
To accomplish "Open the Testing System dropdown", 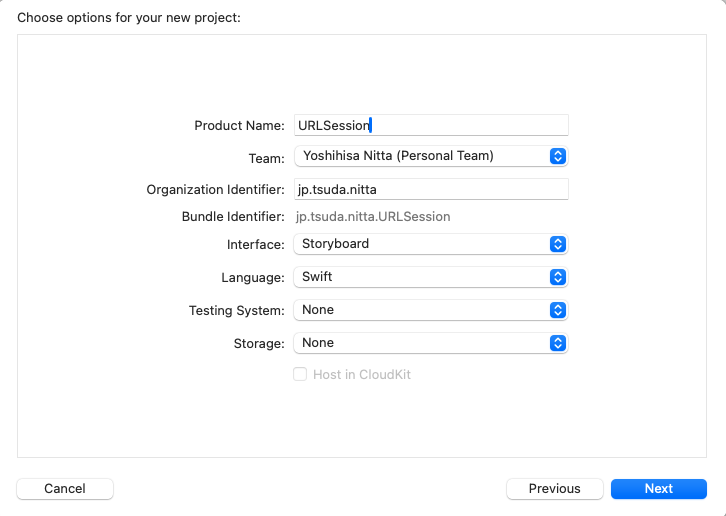I will point(430,310).
